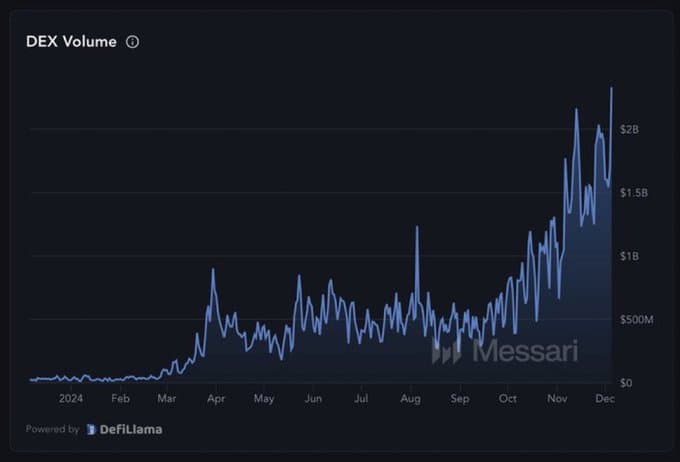Click the Aug x-axis label

410,399
